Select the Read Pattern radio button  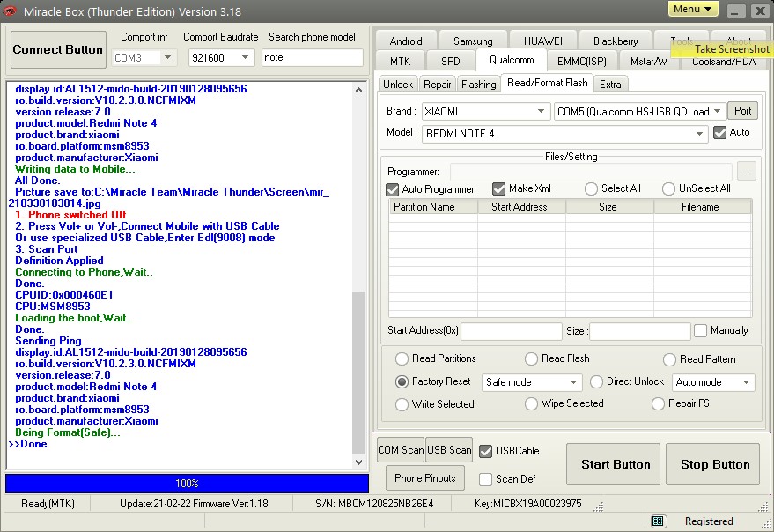click(669, 359)
